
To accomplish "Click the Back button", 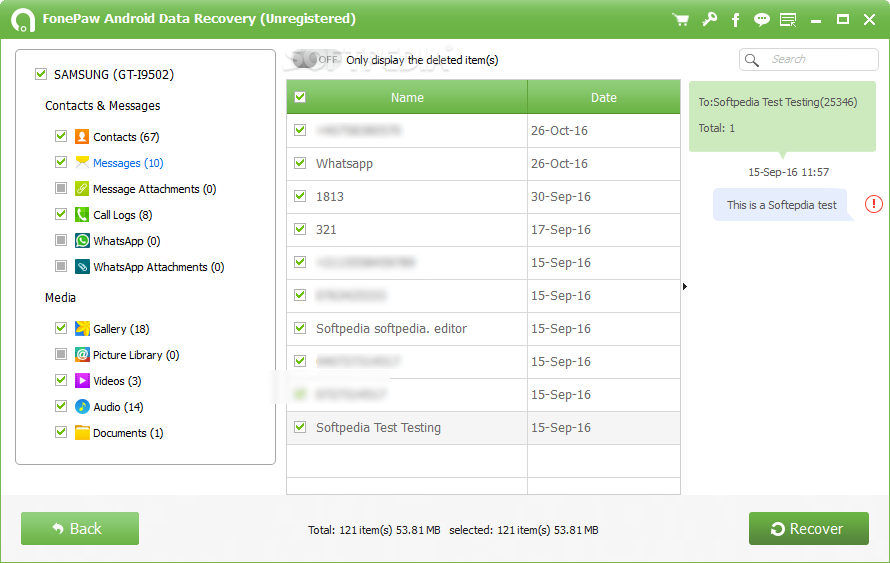I will [x=80, y=528].
